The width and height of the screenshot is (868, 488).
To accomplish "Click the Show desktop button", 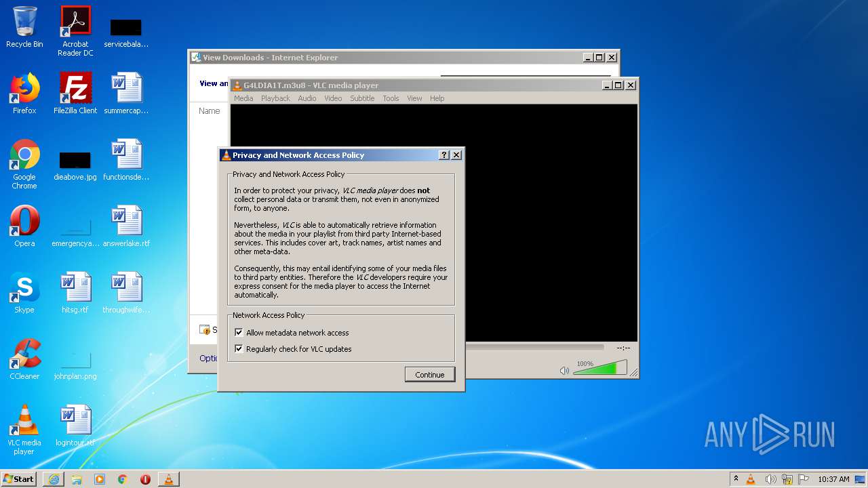I will 861,479.
